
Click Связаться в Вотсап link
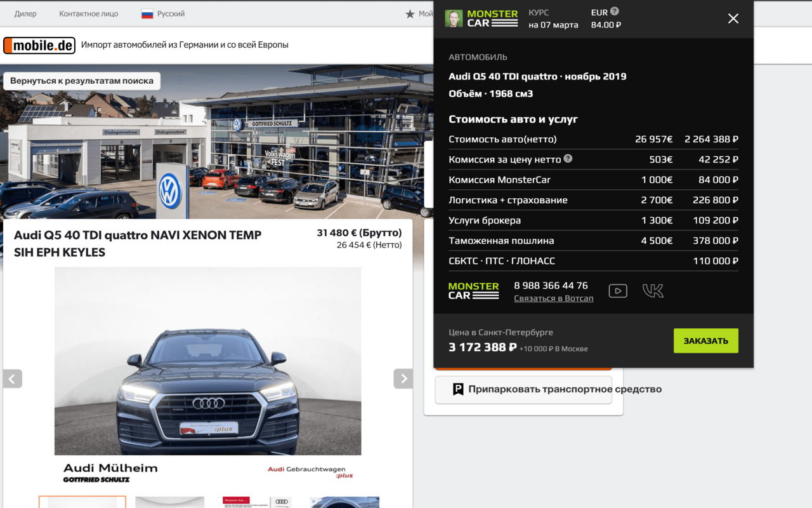(x=553, y=298)
